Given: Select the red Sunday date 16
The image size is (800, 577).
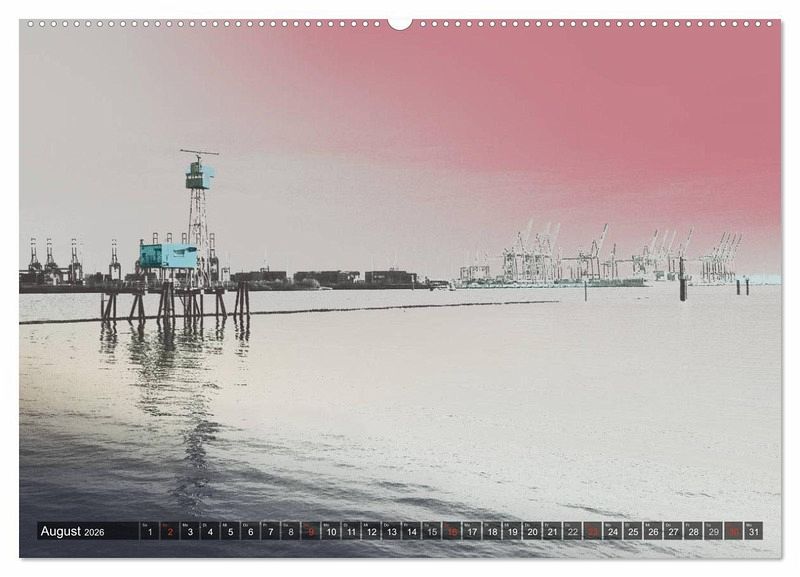Looking at the screenshot, I should coord(452,531).
